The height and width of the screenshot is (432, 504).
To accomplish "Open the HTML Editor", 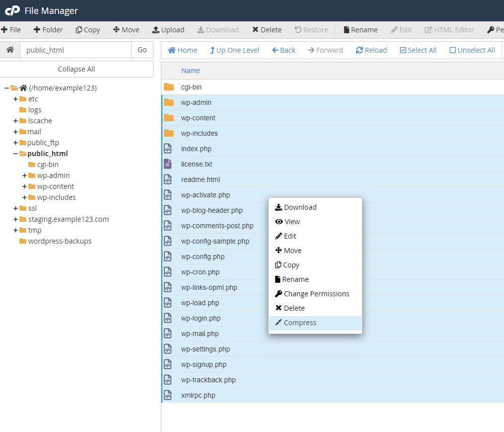I will point(449,29).
